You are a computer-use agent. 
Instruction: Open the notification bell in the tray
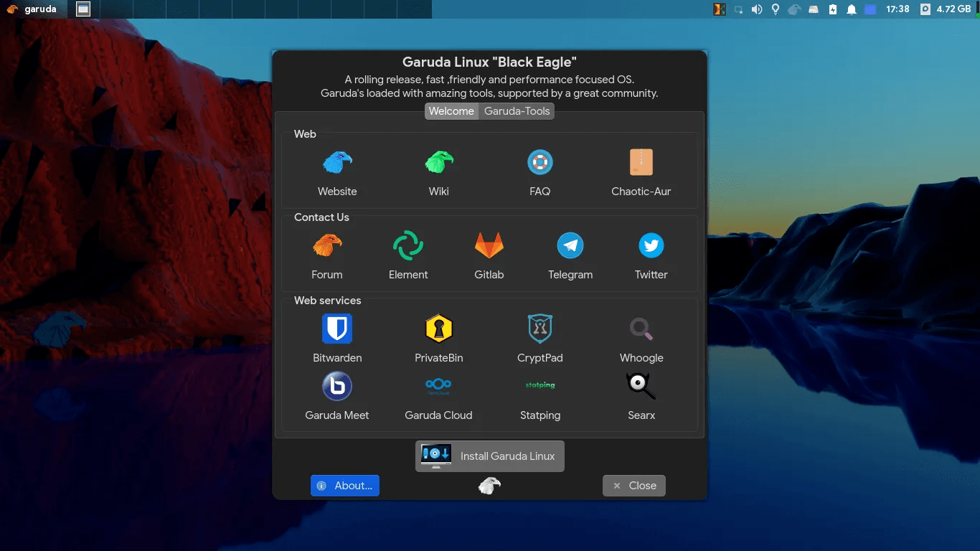pos(852,9)
